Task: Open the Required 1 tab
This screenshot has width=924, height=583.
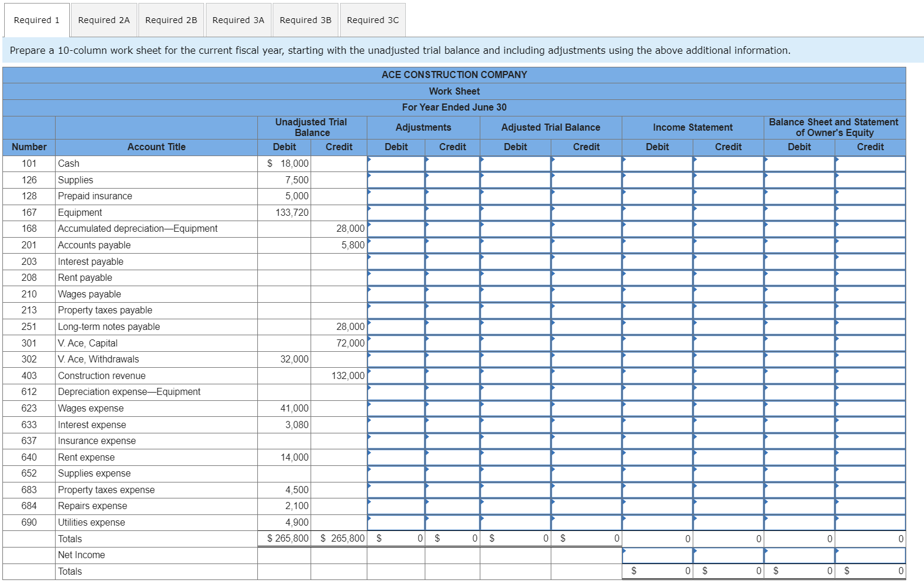Action: [37, 20]
